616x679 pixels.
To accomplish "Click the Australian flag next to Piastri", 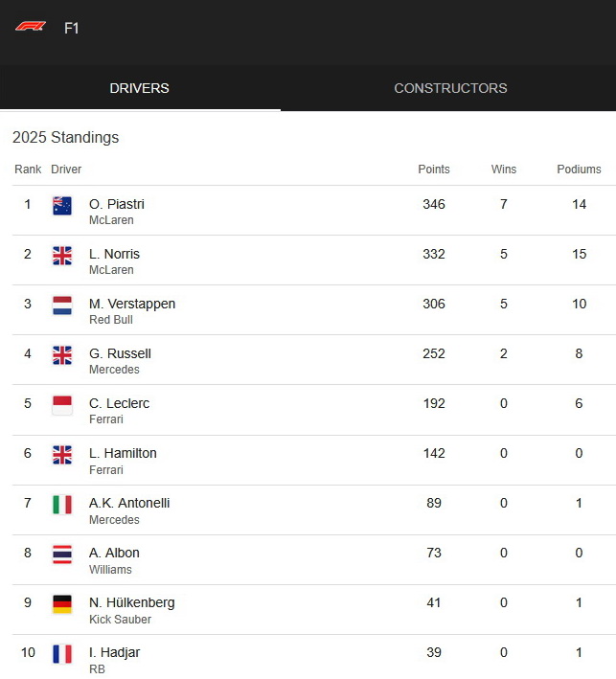I will pos(62,205).
